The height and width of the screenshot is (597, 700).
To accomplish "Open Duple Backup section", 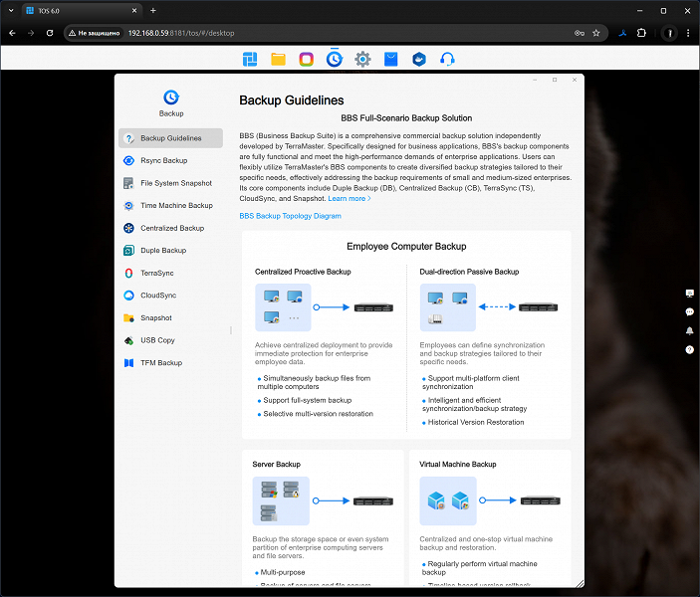I will pos(171,251).
